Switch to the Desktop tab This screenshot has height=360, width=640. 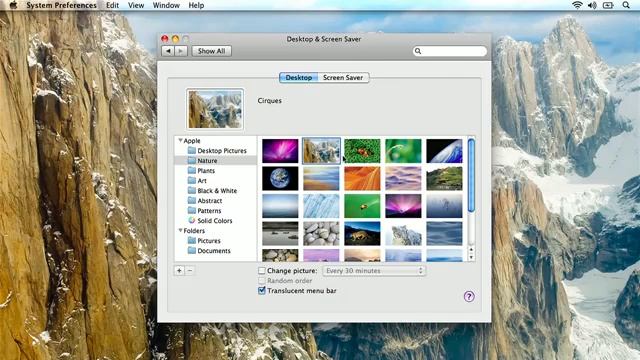[299, 78]
